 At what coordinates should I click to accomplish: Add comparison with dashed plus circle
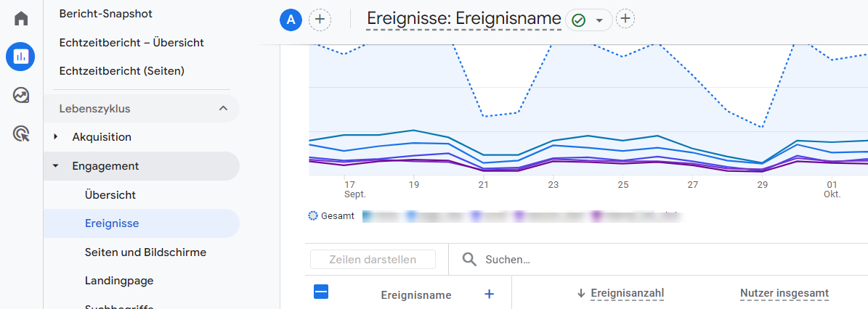320,20
